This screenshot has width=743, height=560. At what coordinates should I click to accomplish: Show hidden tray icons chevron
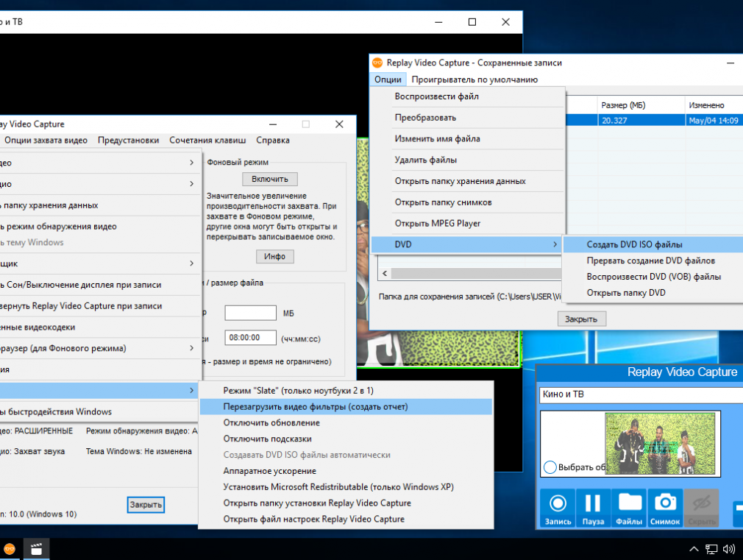click(694, 549)
